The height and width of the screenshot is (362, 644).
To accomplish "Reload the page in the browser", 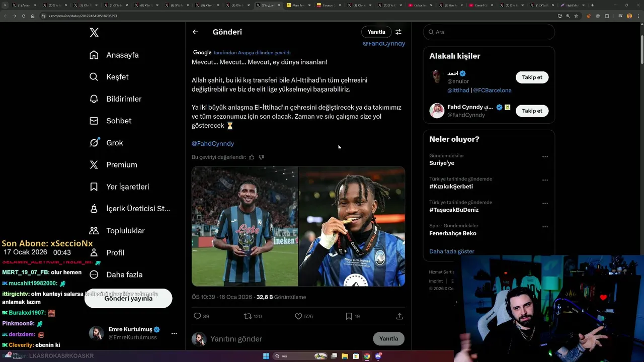I will pos(23,16).
